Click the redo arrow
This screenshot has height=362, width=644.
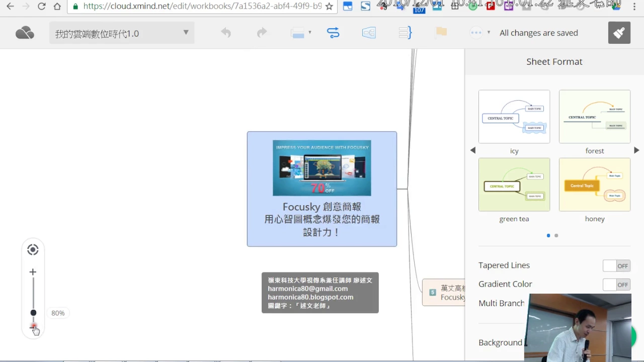click(262, 33)
